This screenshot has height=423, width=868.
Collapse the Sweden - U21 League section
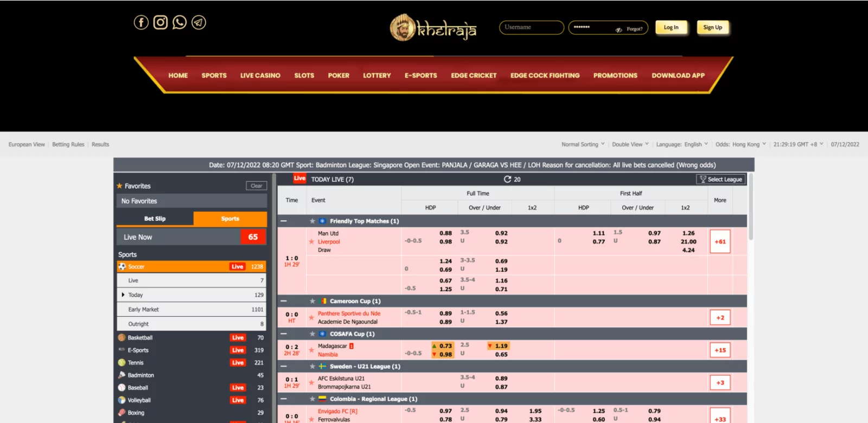click(284, 366)
